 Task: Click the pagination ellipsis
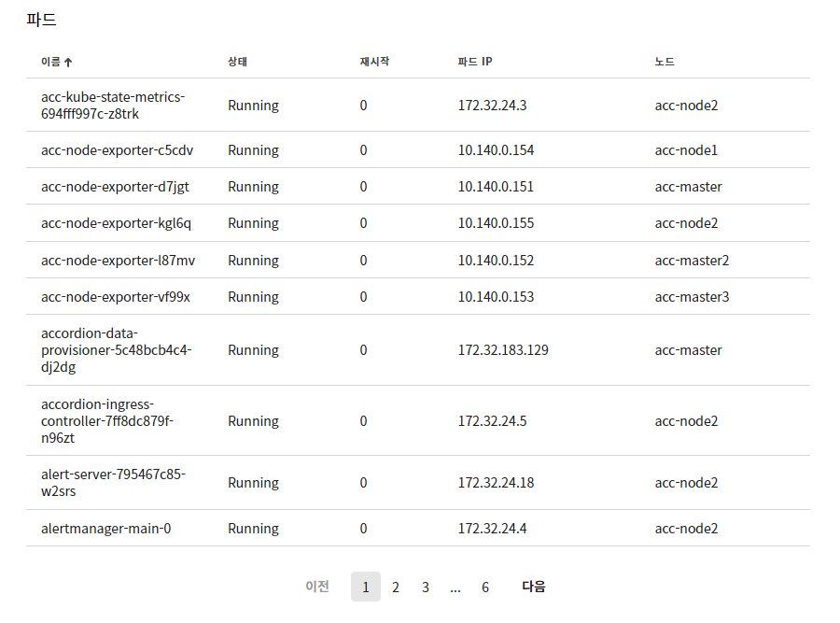455,588
